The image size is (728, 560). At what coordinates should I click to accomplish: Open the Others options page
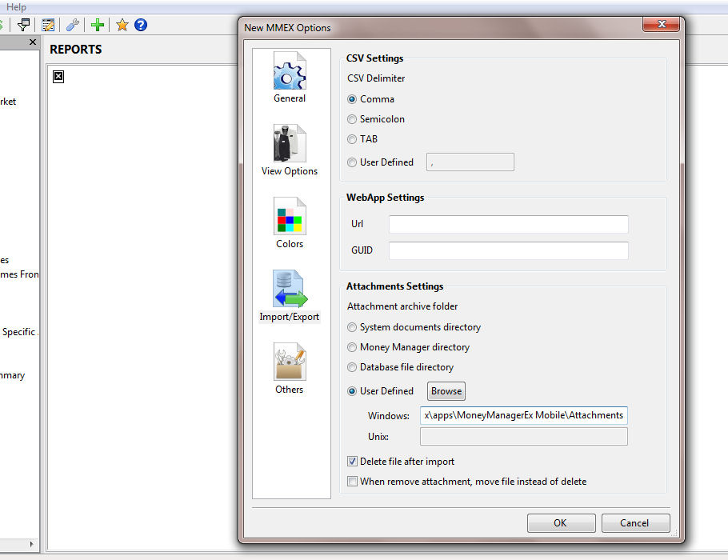pos(290,369)
